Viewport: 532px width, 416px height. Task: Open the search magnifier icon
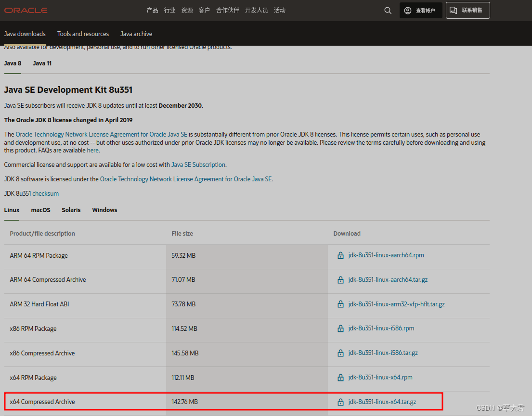click(388, 11)
